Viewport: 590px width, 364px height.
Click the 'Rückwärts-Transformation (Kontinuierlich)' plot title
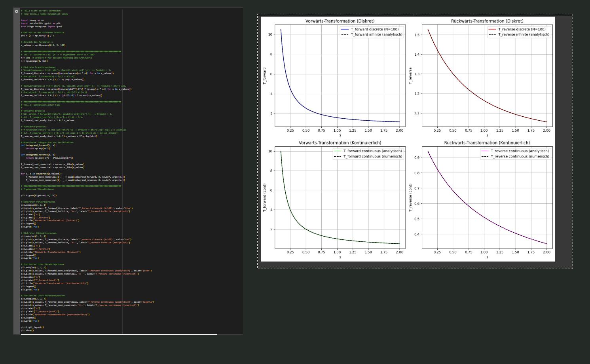point(487,143)
